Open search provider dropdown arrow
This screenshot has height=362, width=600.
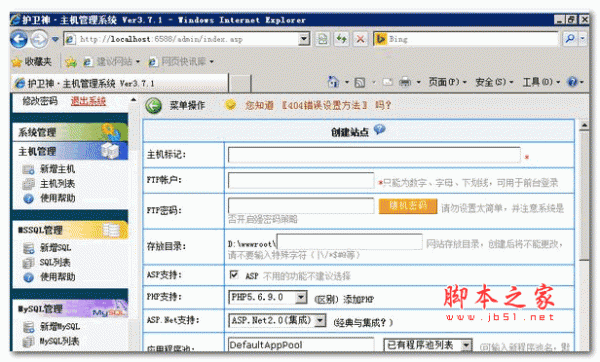pos(582,39)
